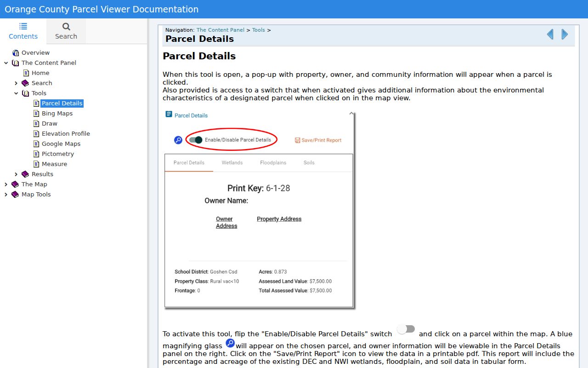This screenshot has height=368, width=588.
Task: Open the Measure topic
Action: (x=54, y=164)
